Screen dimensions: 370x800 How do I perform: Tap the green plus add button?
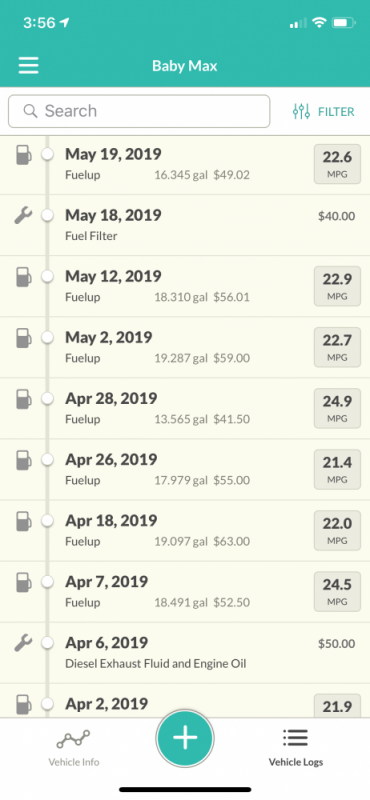click(x=185, y=738)
